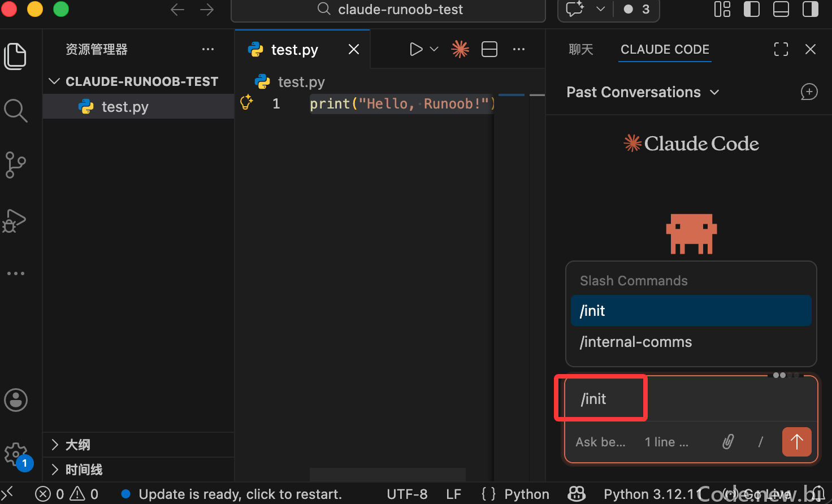Toggle the Ask before edits mode
This screenshot has height=504, width=832.
[x=600, y=442]
